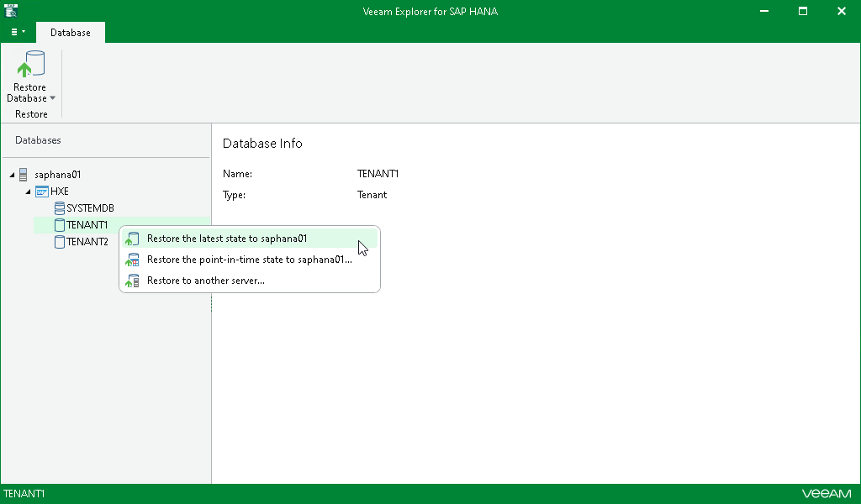This screenshot has height=504, width=861.
Task: Select TENANT2 in the database tree
Action: [x=87, y=242]
